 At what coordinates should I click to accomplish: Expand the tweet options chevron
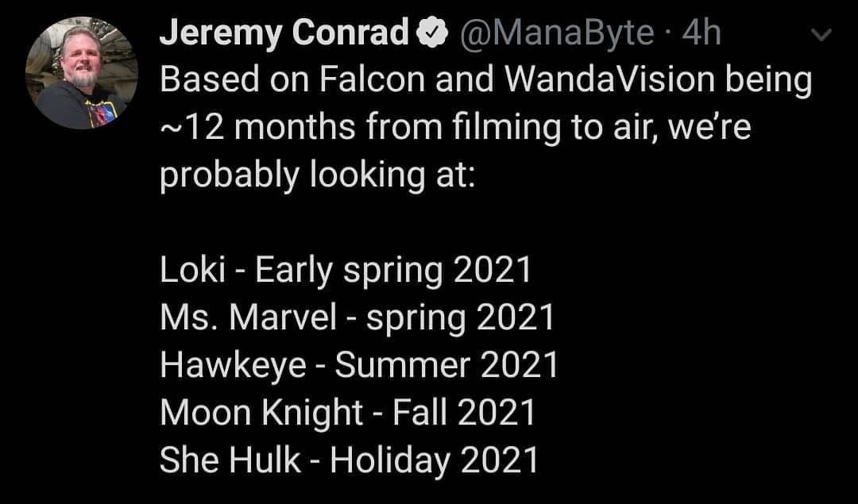[x=821, y=36]
